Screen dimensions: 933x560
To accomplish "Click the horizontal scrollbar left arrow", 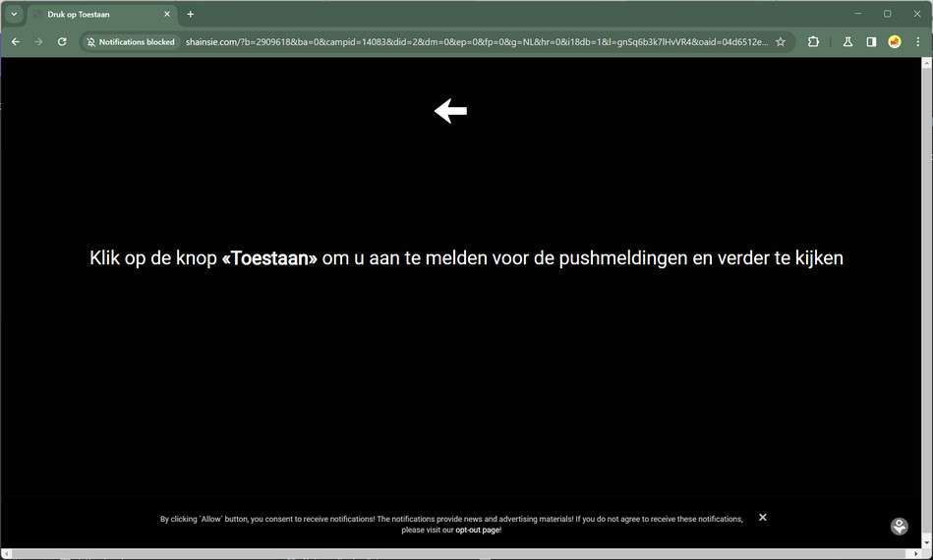I will pyautogui.click(x=6, y=554).
